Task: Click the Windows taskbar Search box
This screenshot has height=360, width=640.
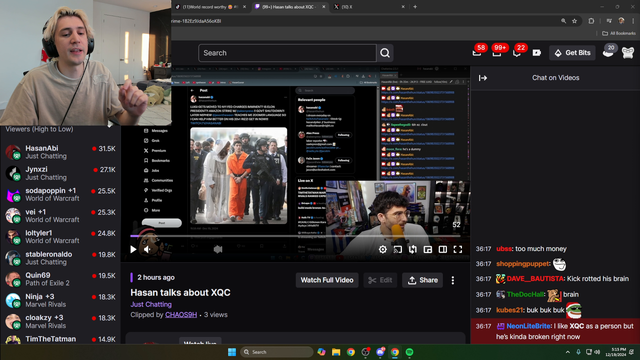Action: [x=276, y=352]
